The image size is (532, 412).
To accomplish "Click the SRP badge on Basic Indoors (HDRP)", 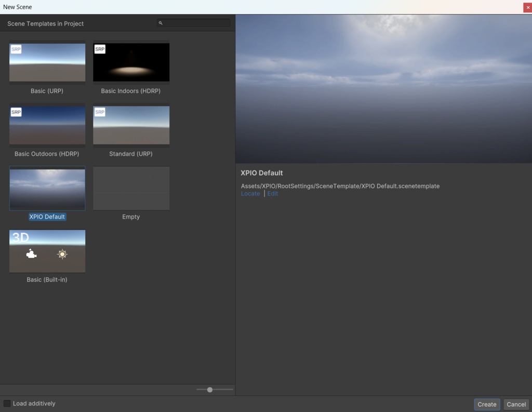I will click(100, 49).
